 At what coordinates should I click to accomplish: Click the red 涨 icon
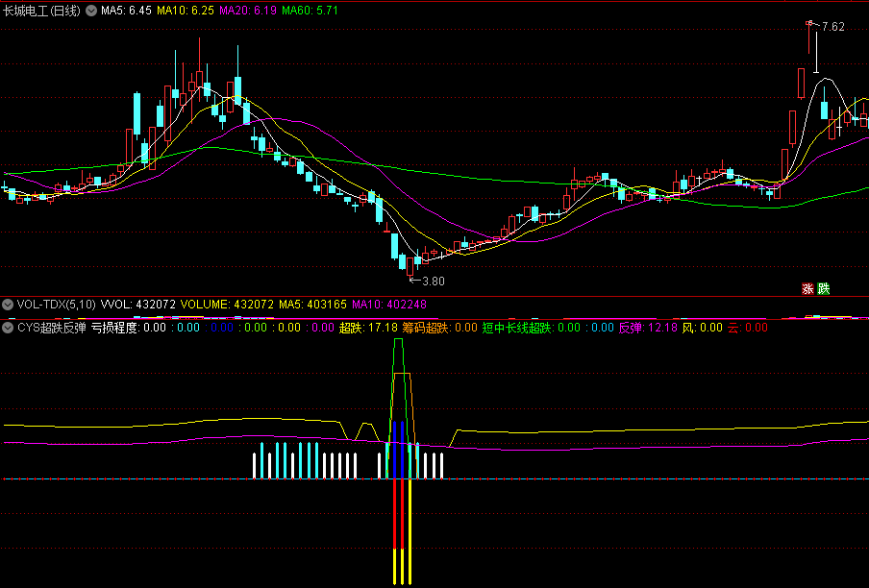[x=807, y=288]
